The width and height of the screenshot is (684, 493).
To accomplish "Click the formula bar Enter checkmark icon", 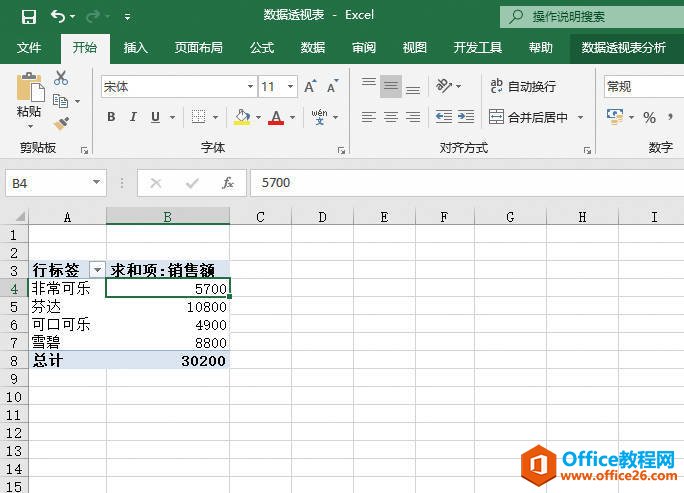I will (x=192, y=183).
